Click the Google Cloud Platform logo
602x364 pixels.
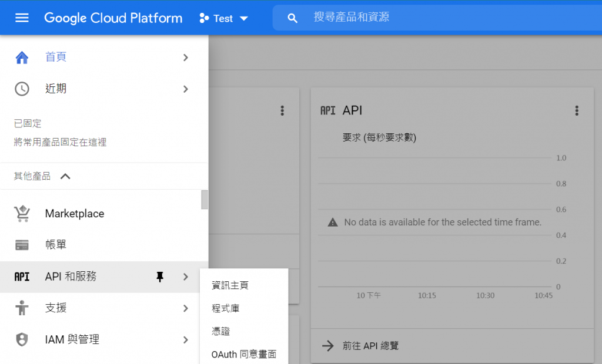(113, 18)
